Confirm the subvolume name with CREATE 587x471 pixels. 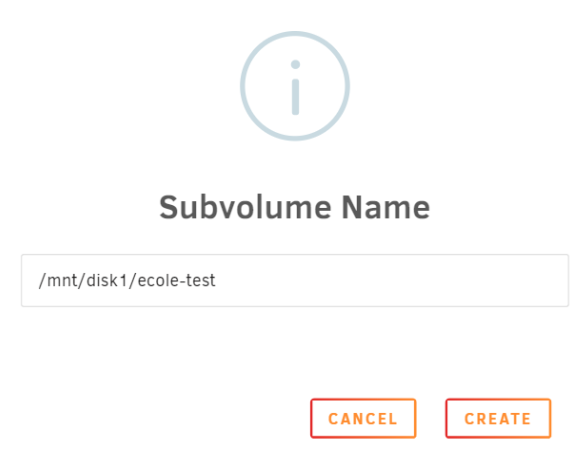[x=498, y=418]
